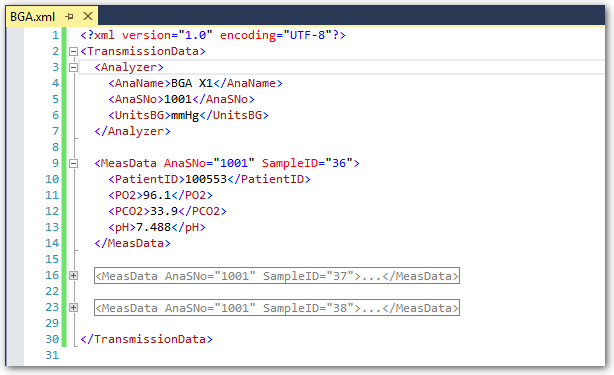614x375 pixels.
Task: Click the mmHg units value
Action: tap(185, 115)
